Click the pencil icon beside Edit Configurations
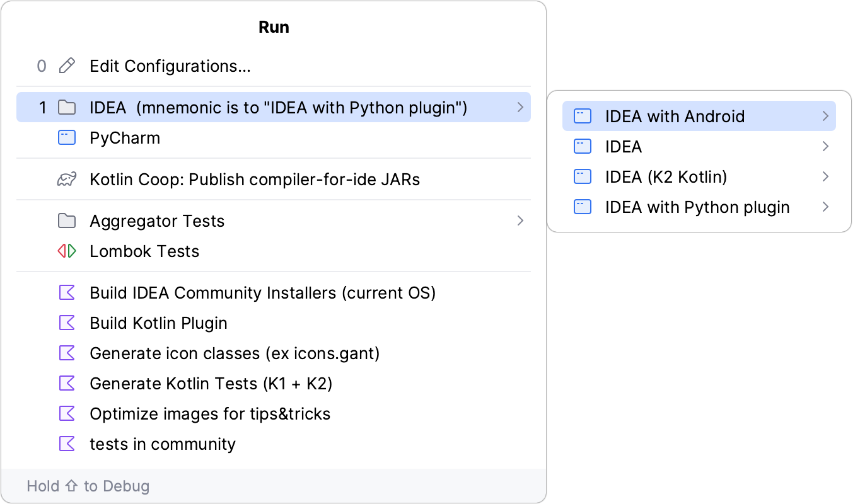Screen dimensions: 860x504 67,66
